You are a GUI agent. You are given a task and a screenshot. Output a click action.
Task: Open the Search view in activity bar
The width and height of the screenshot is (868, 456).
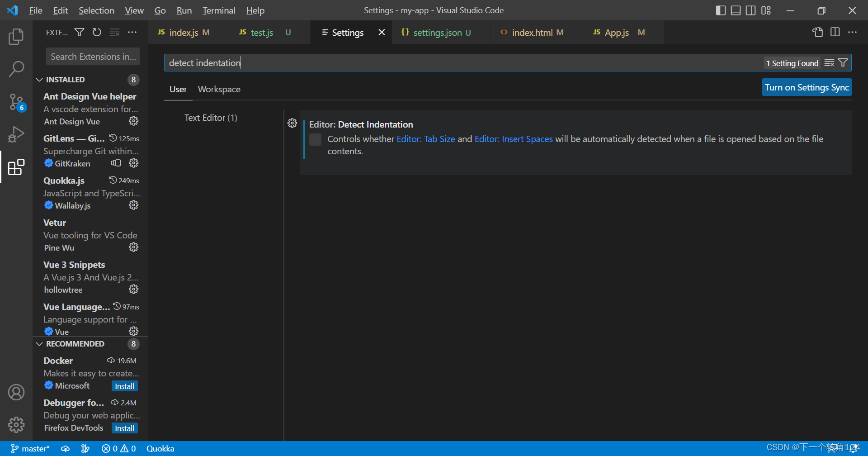tap(16, 69)
